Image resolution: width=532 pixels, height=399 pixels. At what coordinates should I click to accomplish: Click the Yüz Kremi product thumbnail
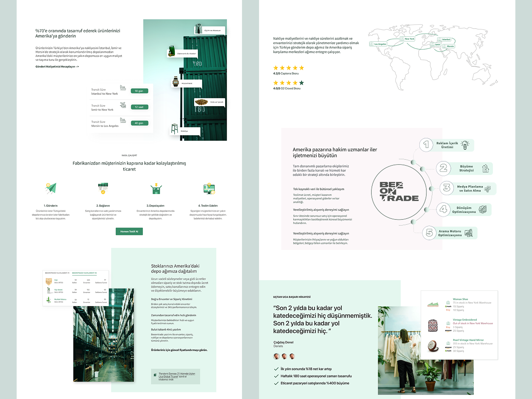tap(49, 291)
